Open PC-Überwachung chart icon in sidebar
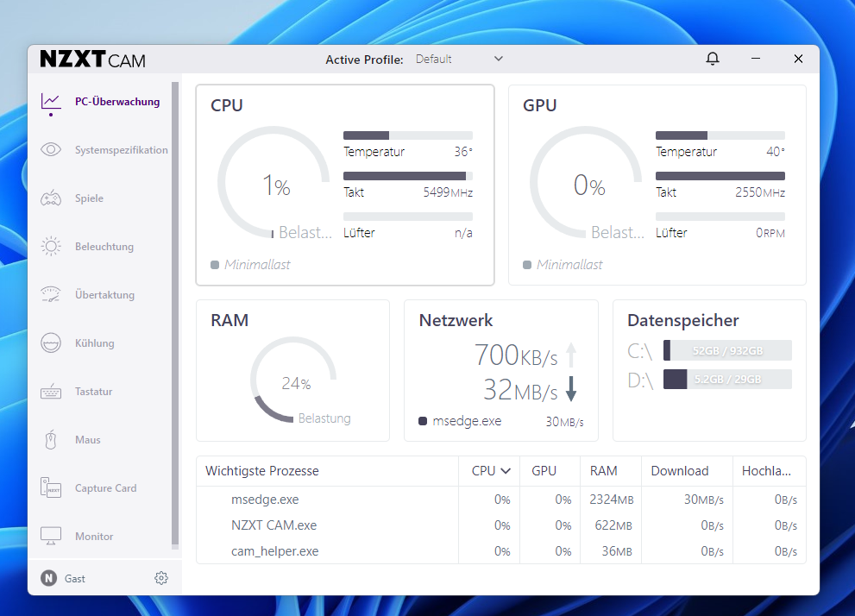Screen dimensions: 855x616 coord(51,102)
